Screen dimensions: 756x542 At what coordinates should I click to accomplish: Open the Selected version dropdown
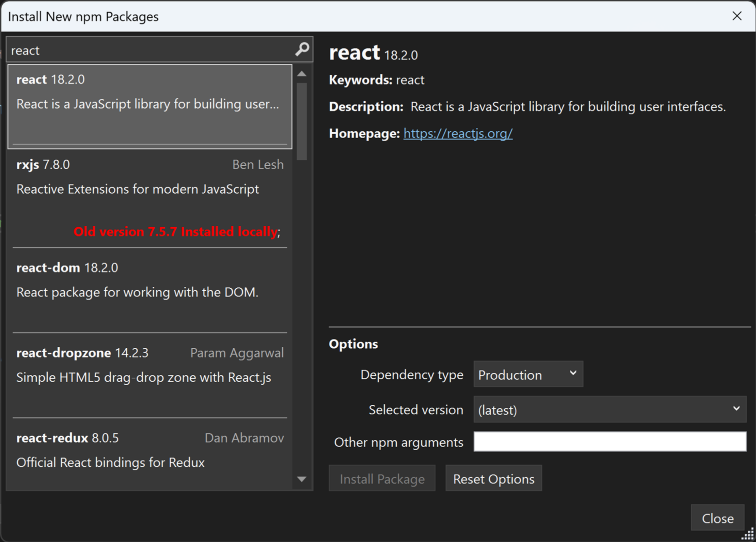(x=609, y=409)
